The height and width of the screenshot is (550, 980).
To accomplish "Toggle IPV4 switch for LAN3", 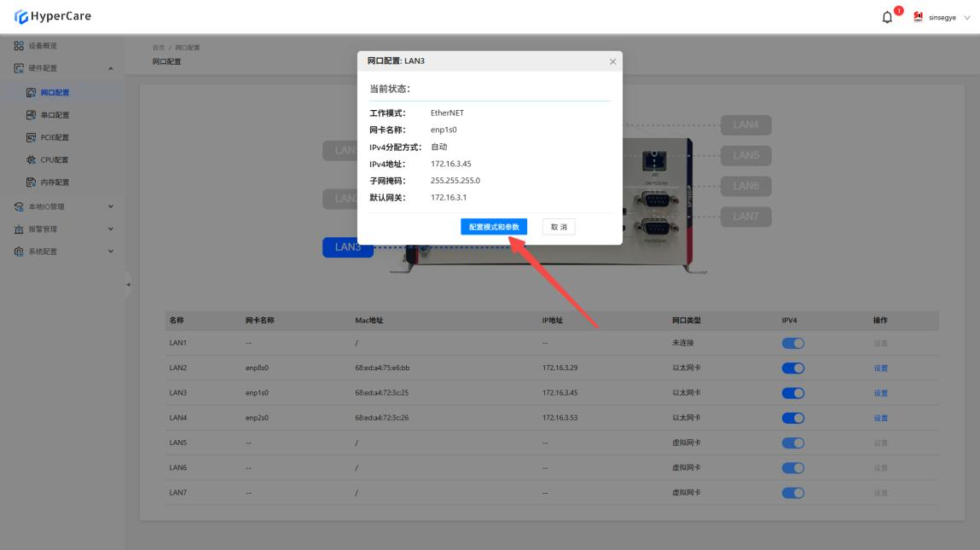I will (x=792, y=393).
